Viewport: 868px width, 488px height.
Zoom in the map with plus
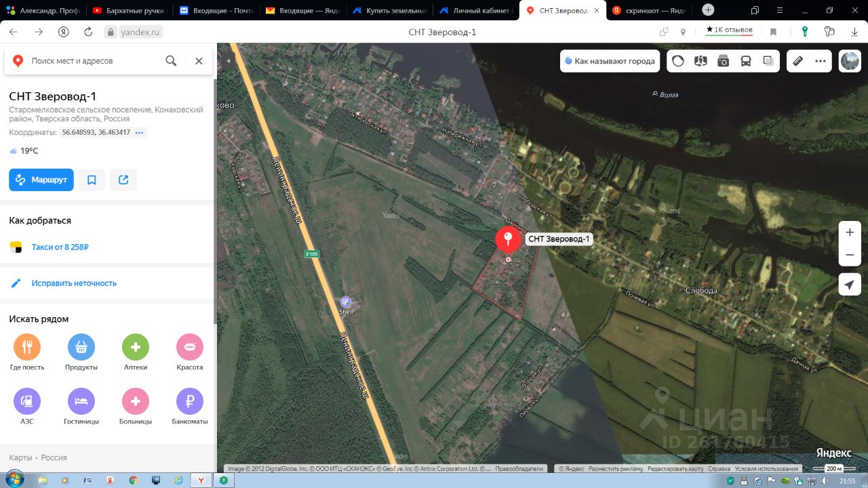pyautogui.click(x=850, y=232)
